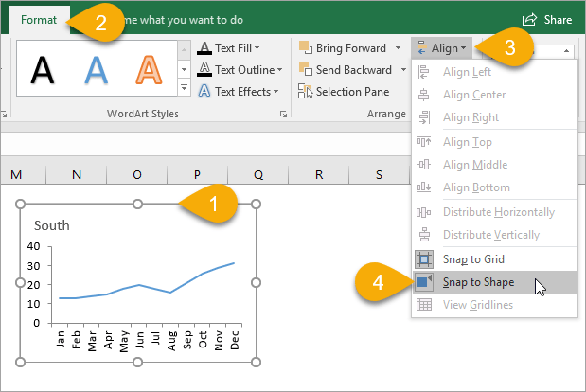Select the black WordArt style thumbnail
The image size is (586, 392).
[x=42, y=69]
